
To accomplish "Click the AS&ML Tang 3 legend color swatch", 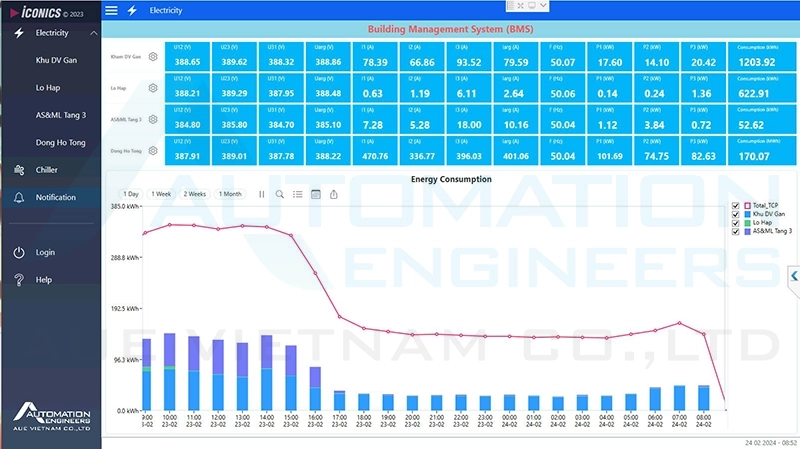I will (747, 231).
